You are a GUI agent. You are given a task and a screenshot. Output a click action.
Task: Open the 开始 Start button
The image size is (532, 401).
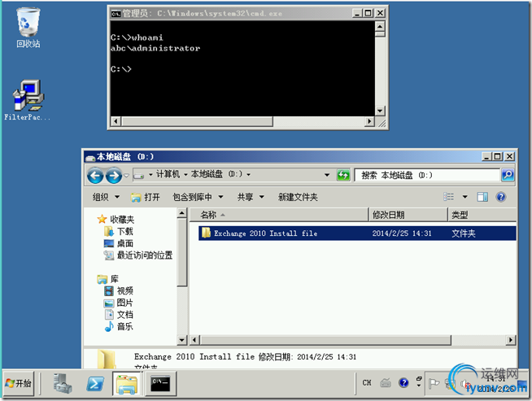click(19, 383)
